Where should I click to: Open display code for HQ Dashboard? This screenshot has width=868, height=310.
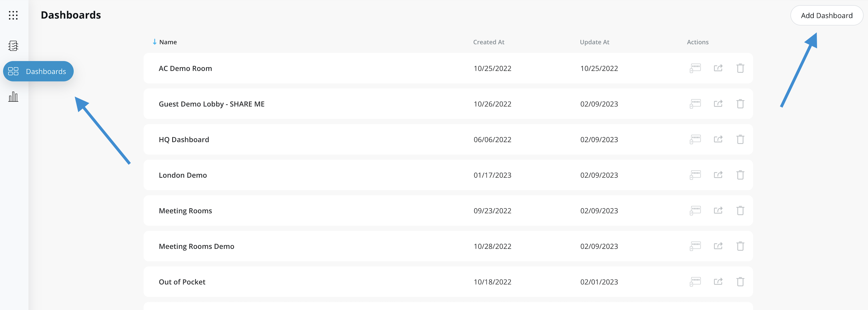[695, 139]
